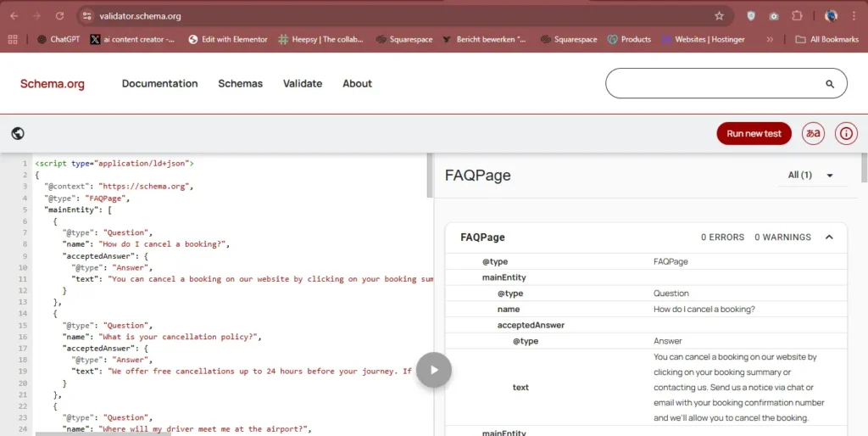
Task: Click the Run new test button
Action: click(x=754, y=133)
